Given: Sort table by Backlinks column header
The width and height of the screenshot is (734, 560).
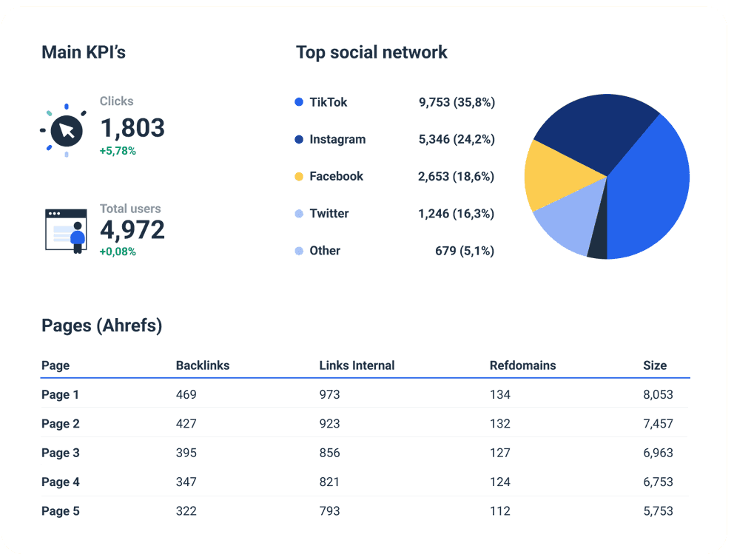Looking at the screenshot, I should click(x=203, y=365).
